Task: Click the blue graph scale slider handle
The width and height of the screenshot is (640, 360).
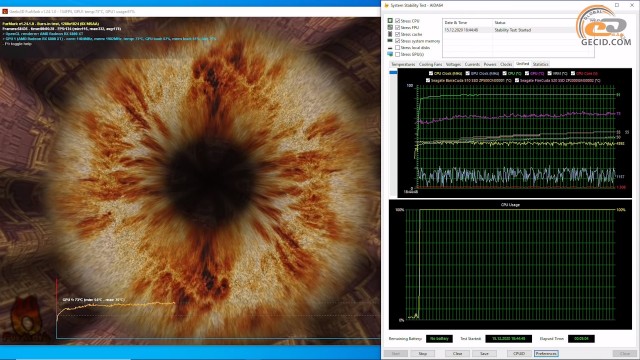Action: (x=393, y=73)
